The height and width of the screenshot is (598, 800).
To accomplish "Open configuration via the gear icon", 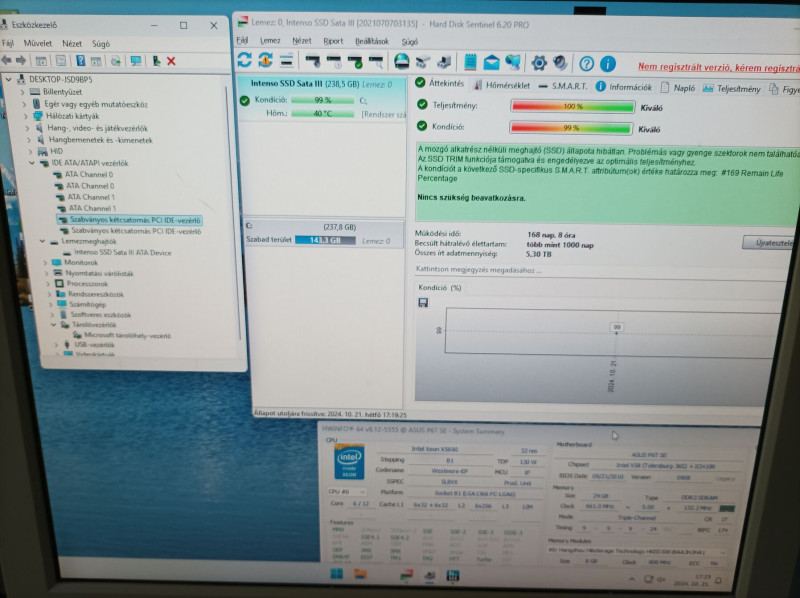I will pyautogui.click(x=539, y=63).
